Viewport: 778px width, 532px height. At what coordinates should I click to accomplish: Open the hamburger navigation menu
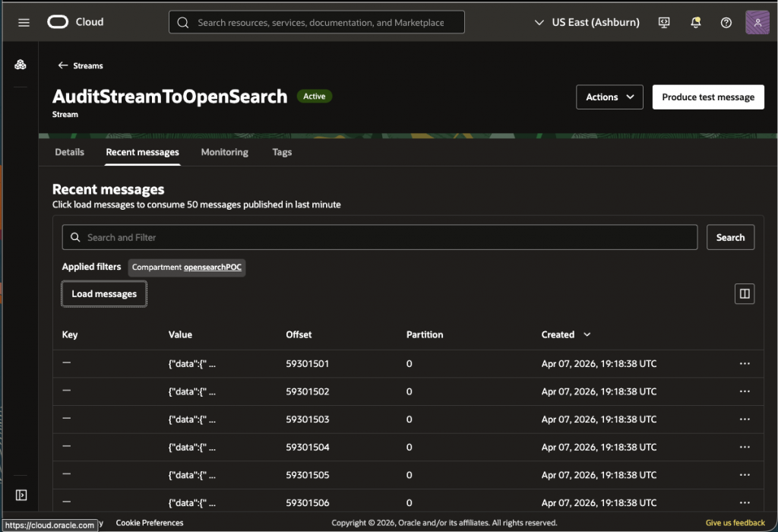pyautogui.click(x=24, y=23)
